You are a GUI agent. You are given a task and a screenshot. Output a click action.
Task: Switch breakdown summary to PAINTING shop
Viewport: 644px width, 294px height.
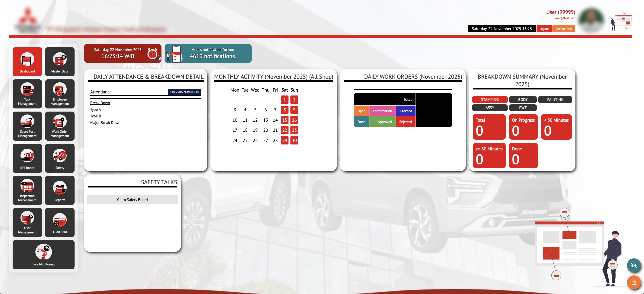point(555,100)
